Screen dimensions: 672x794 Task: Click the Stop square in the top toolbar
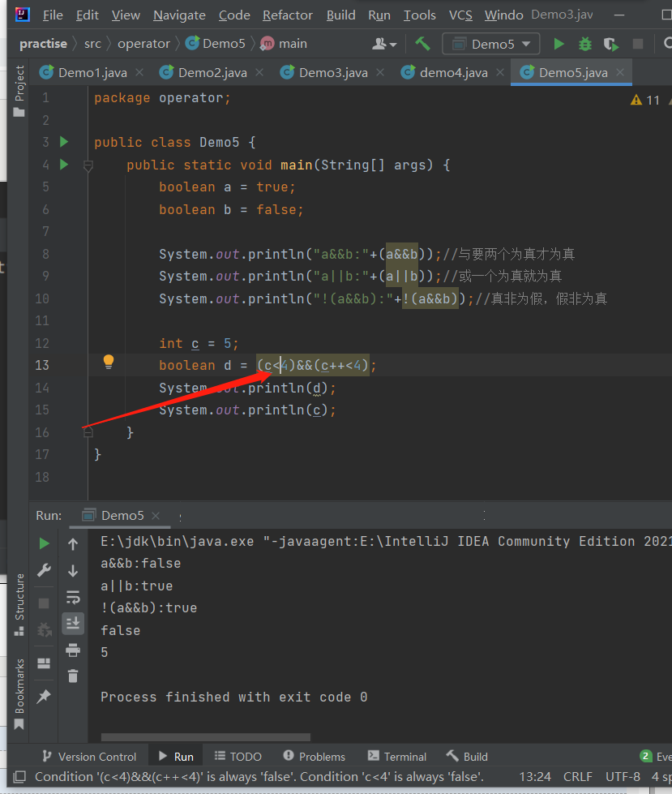pyautogui.click(x=638, y=44)
